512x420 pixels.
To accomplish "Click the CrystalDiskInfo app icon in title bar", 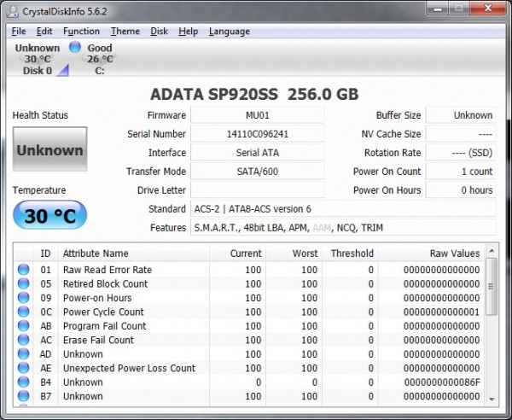I will [13, 12].
